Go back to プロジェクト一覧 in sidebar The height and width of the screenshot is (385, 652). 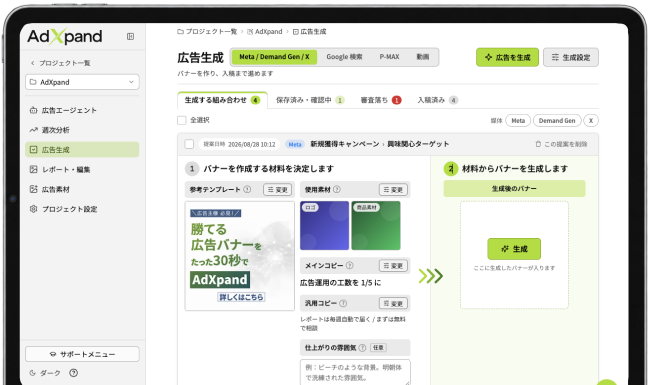tap(60, 63)
